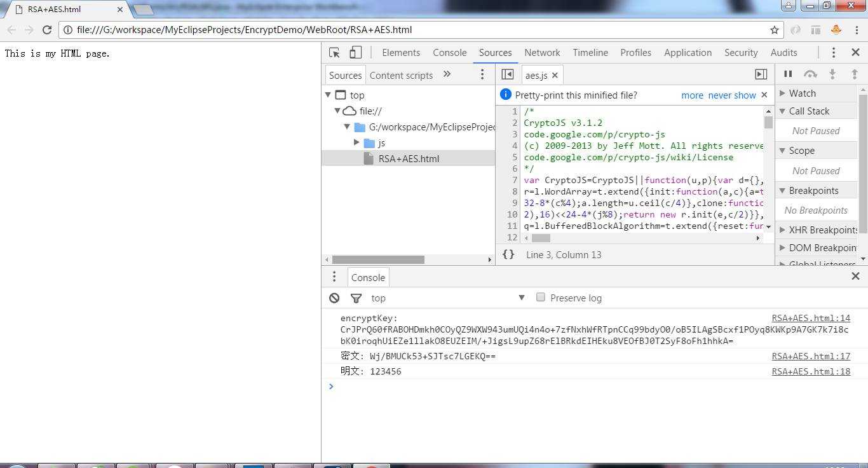This screenshot has height=468, width=868.
Task: Click the clear console icon
Action: [334, 298]
